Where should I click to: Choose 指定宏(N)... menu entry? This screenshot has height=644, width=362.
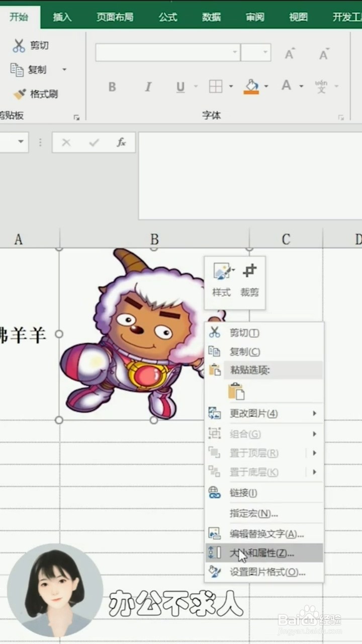click(x=264, y=514)
